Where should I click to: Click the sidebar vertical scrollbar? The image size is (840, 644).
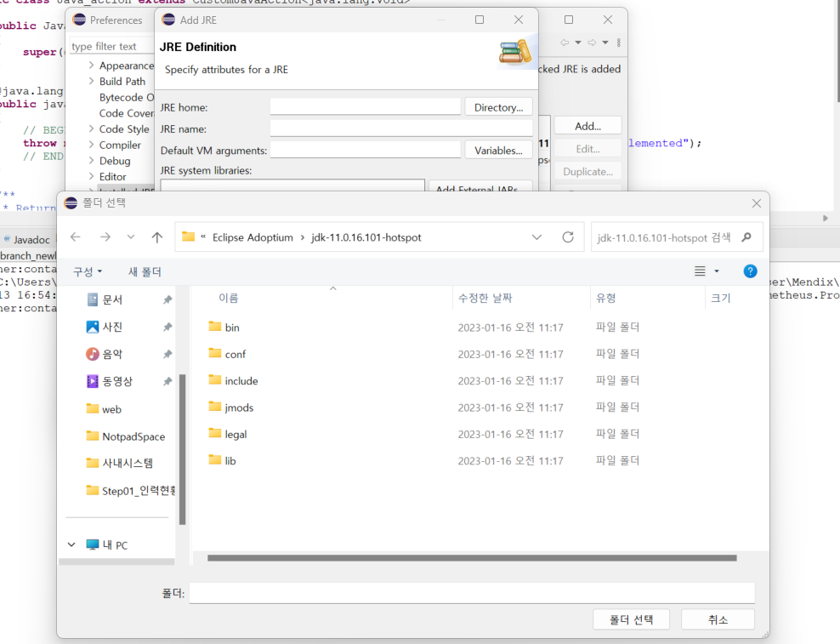pyautogui.click(x=182, y=449)
